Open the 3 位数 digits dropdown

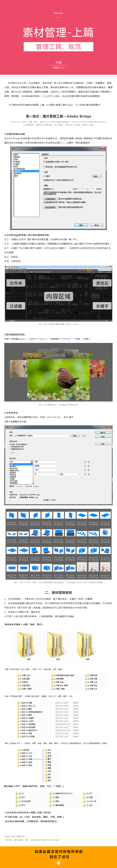(69, 474)
